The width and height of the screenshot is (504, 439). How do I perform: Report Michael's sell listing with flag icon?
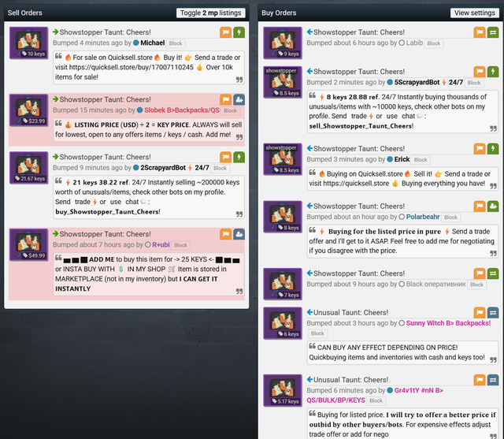tap(226, 32)
